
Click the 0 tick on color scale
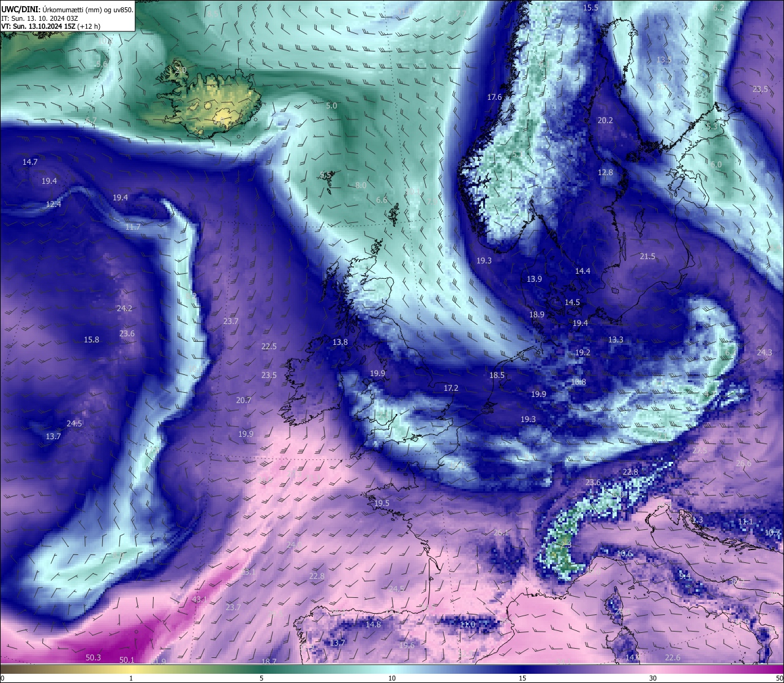[2, 678]
